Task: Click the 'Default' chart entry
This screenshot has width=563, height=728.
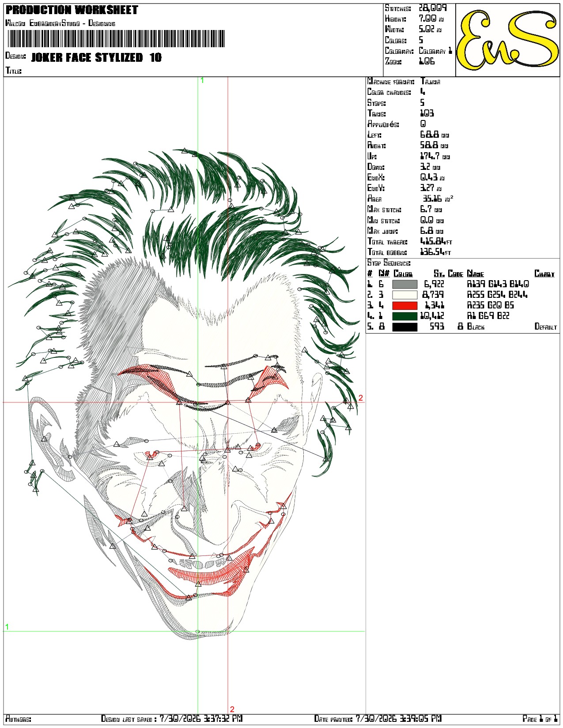Action: click(546, 327)
